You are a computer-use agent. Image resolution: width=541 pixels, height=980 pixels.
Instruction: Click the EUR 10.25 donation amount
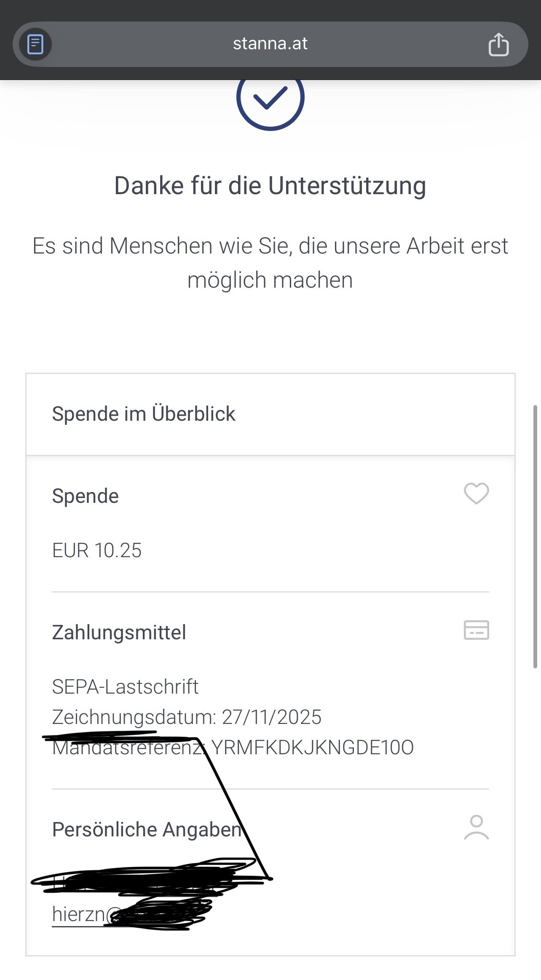(97, 550)
